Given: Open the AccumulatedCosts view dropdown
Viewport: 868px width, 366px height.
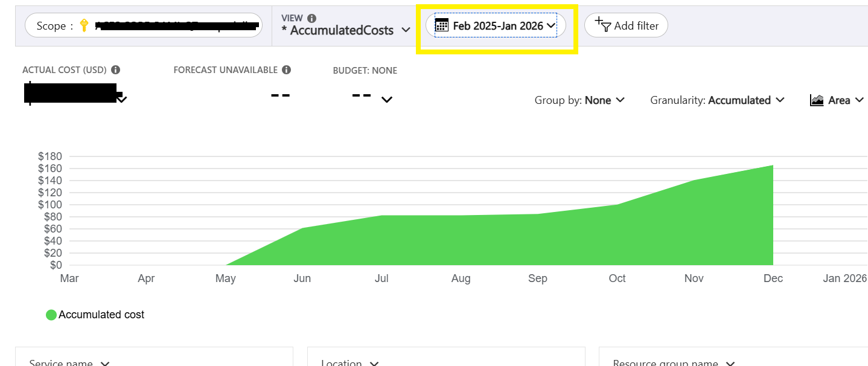Looking at the screenshot, I should [346, 30].
